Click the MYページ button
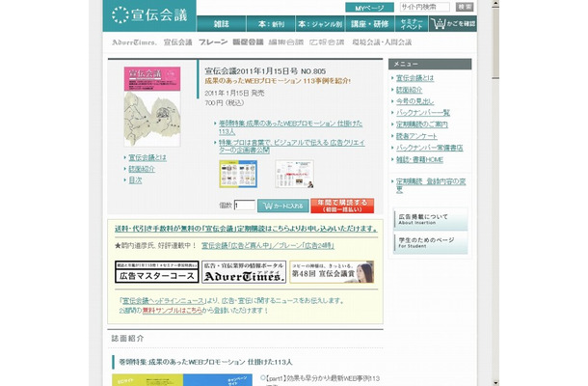 367,7
